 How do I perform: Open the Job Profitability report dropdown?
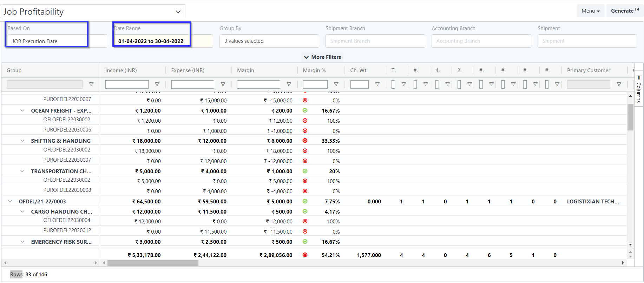pyautogui.click(x=93, y=12)
